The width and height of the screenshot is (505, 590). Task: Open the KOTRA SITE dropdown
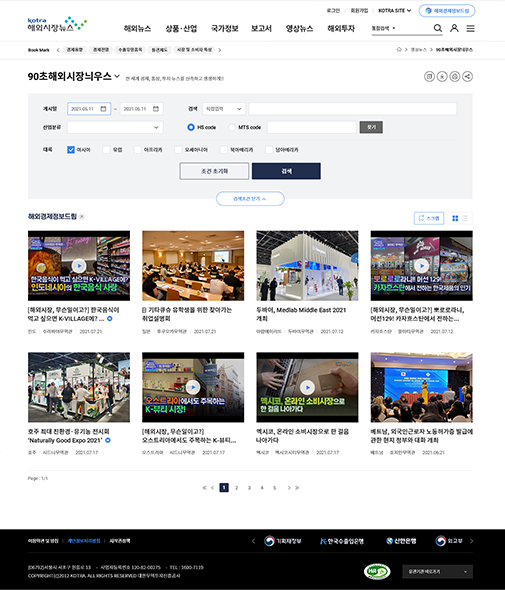[x=394, y=11]
